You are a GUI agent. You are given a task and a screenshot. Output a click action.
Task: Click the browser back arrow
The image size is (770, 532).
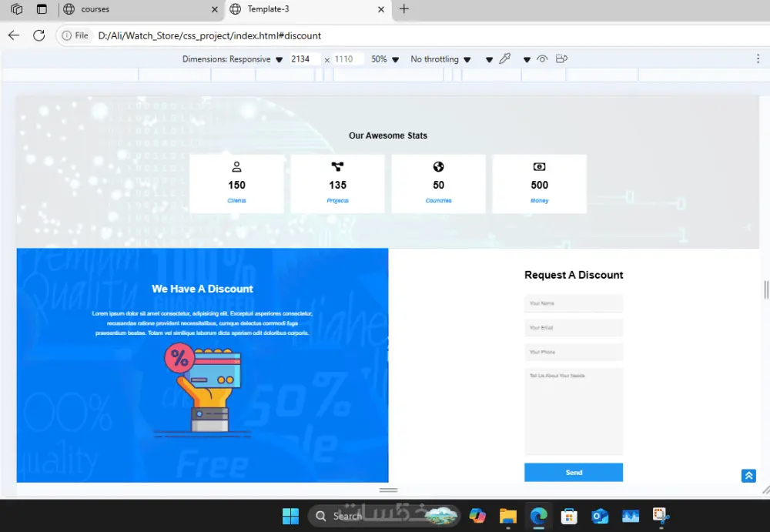coord(14,35)
